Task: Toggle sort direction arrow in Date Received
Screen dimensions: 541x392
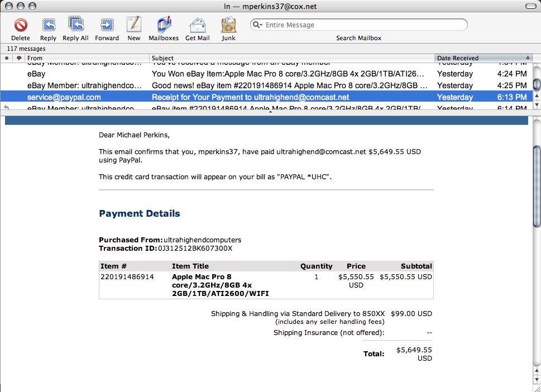Action: [528, 58]
